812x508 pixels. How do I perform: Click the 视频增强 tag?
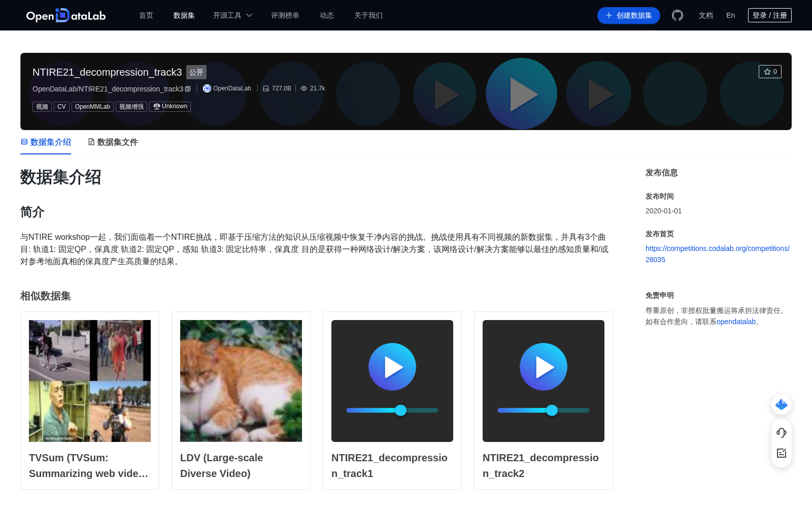tap(131, 107)
